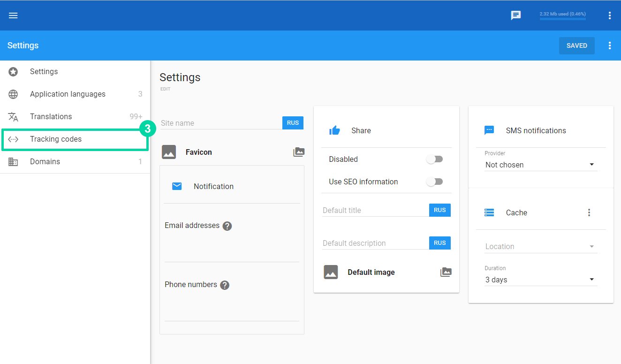Screen dimensions: 621x364
Task: Click the Application languages count 3
Action: pos(140,94)
